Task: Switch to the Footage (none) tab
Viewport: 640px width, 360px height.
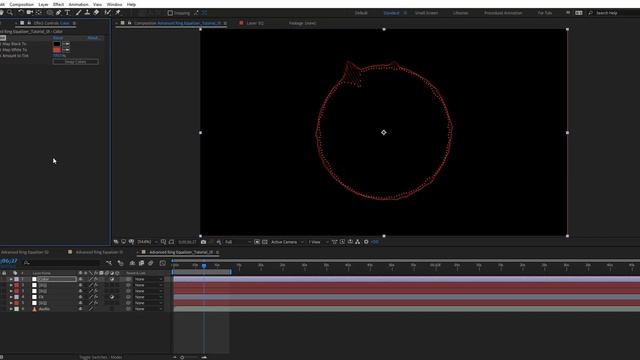Action: tap(302, 23)
